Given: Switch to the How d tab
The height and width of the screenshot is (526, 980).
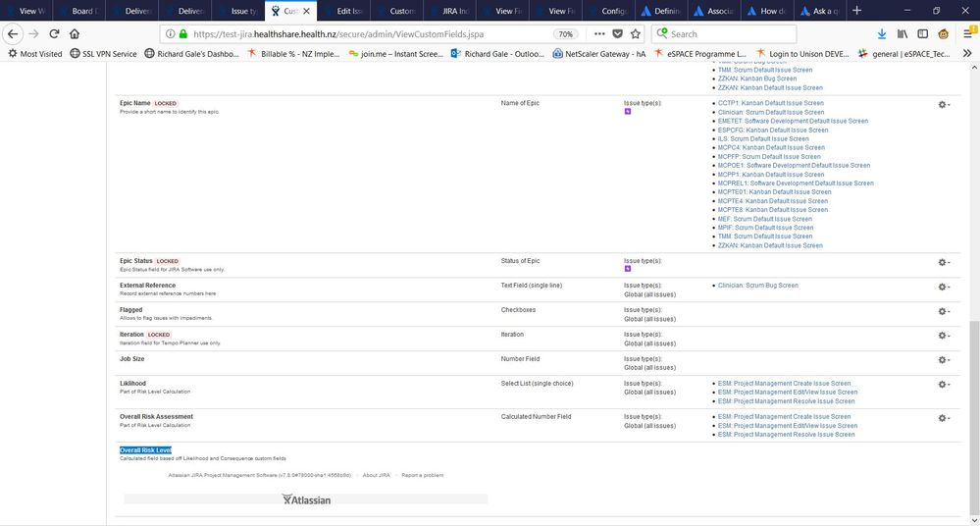Looking at the screenshot, I should coord(767,11).
